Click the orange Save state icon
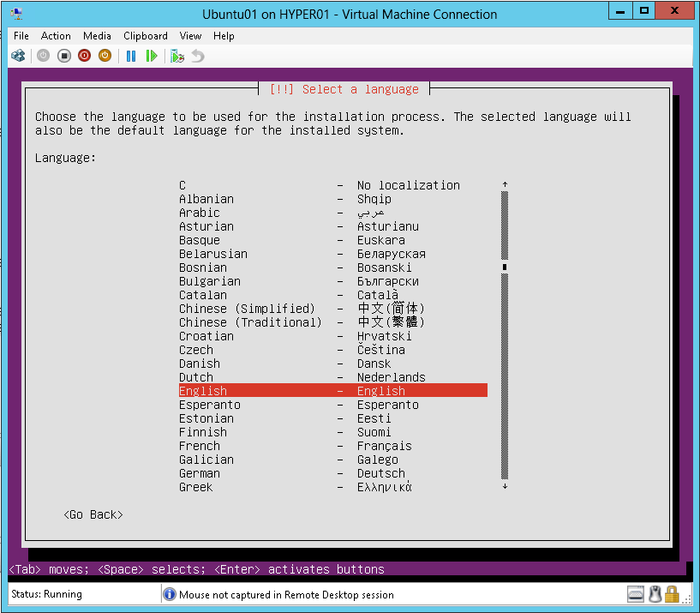 coord(105,56)
